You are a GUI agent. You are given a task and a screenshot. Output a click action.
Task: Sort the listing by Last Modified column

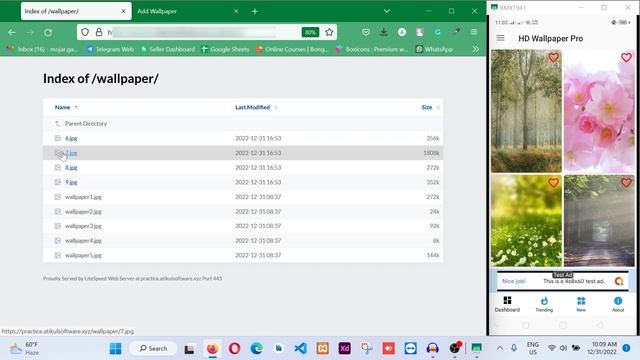click(252, 107)
